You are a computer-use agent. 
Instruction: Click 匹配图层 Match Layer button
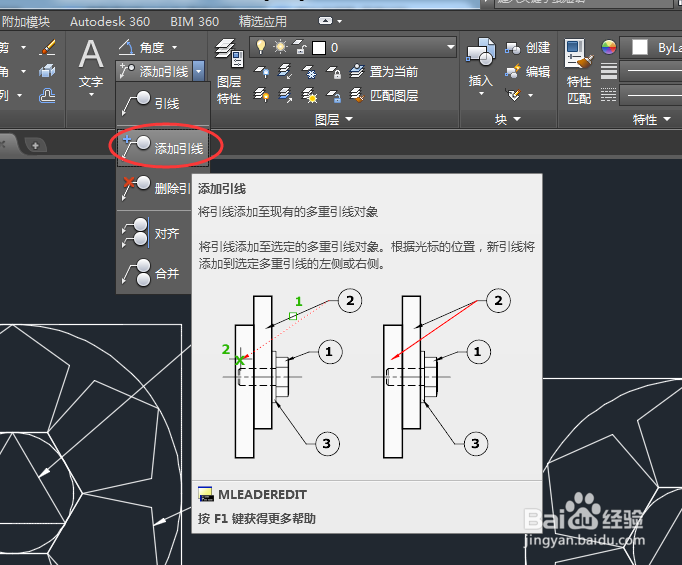click(x=384, y=95)
